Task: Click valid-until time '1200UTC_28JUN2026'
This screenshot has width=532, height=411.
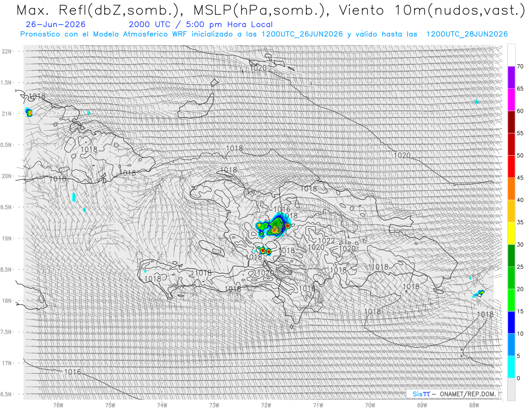Action: tap(467, 34)
